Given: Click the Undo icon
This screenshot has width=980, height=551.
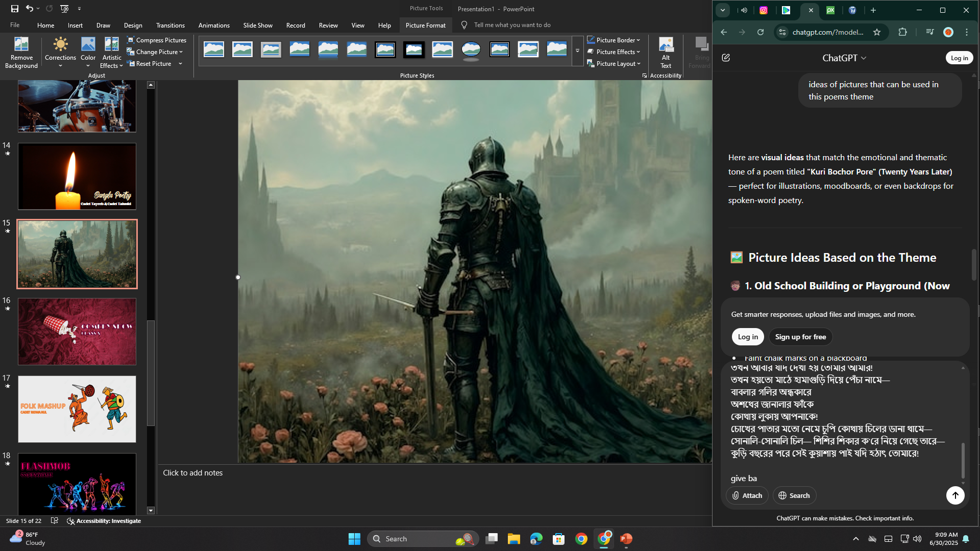Looking at the screenshot, I should tap(30, 9).
